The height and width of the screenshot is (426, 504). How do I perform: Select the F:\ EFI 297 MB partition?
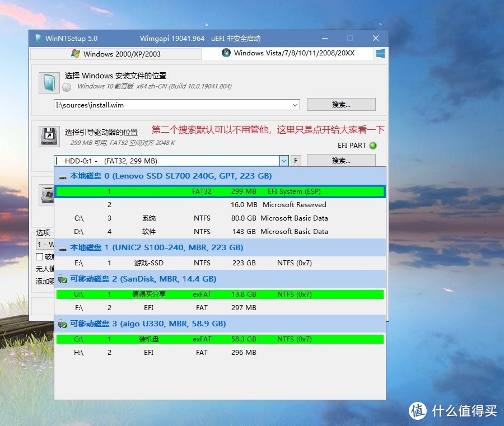220,308
